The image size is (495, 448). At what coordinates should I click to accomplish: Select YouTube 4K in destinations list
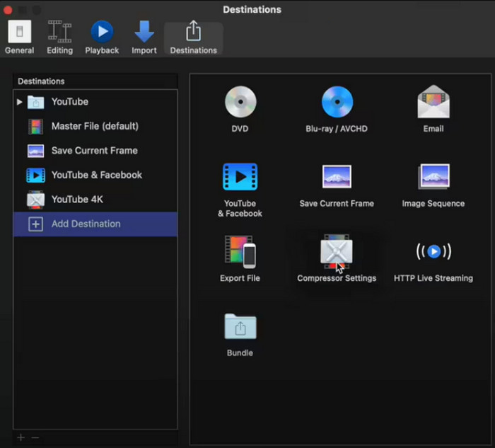point(77,200)
